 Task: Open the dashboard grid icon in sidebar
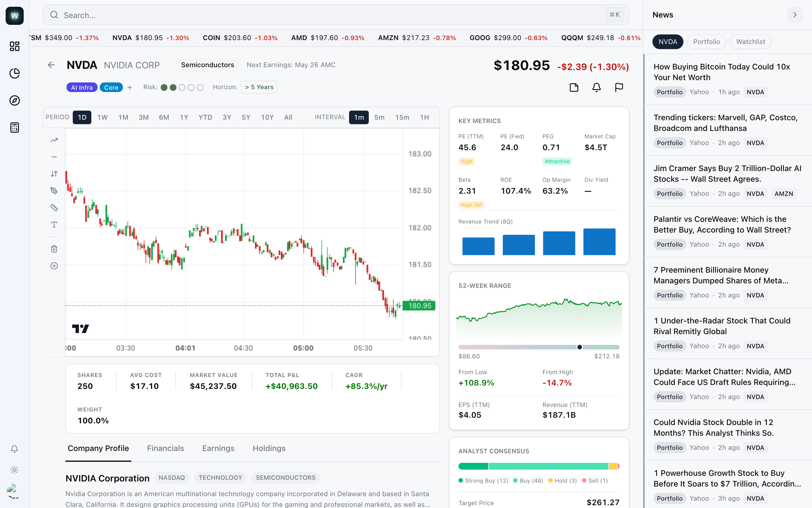pyautogui.click(x=14, y=46)
